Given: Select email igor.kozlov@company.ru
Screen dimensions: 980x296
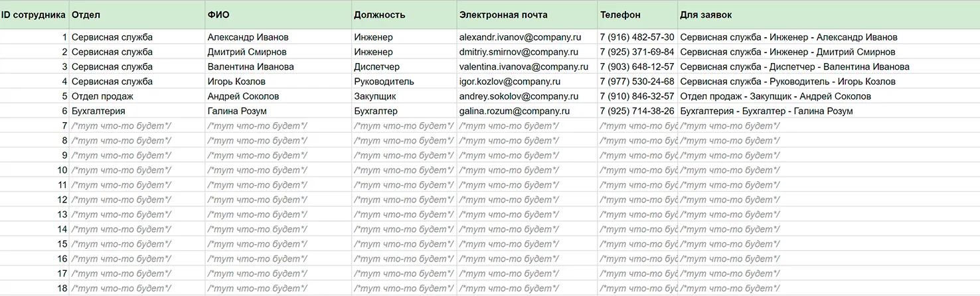Looking at the screenshot, I should [x=527, y=82].
